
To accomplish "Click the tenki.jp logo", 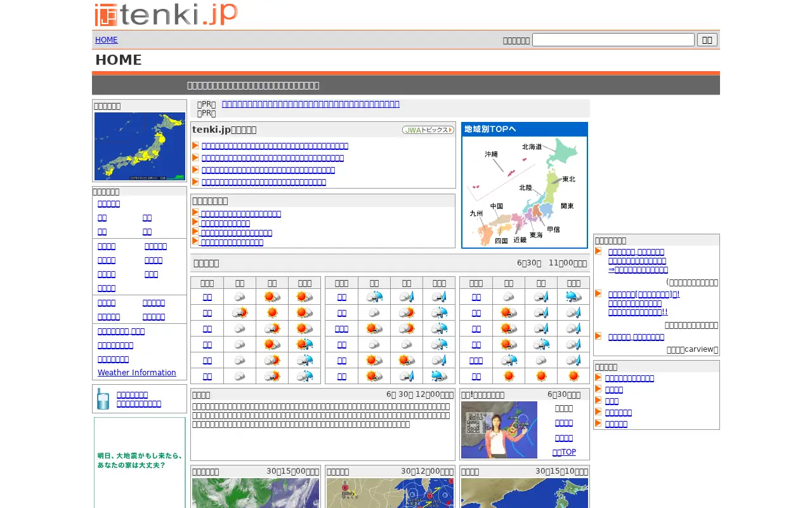I will (x=167, y=15).
